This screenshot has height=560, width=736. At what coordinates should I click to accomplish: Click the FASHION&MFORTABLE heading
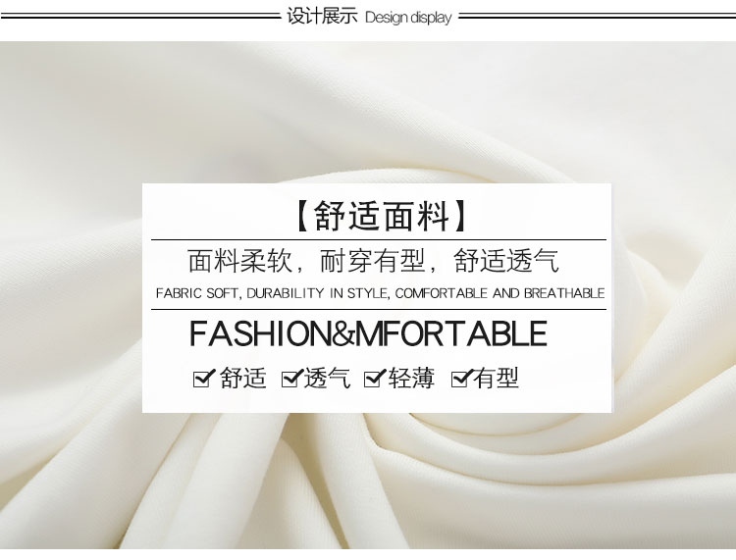click(368, 333)
